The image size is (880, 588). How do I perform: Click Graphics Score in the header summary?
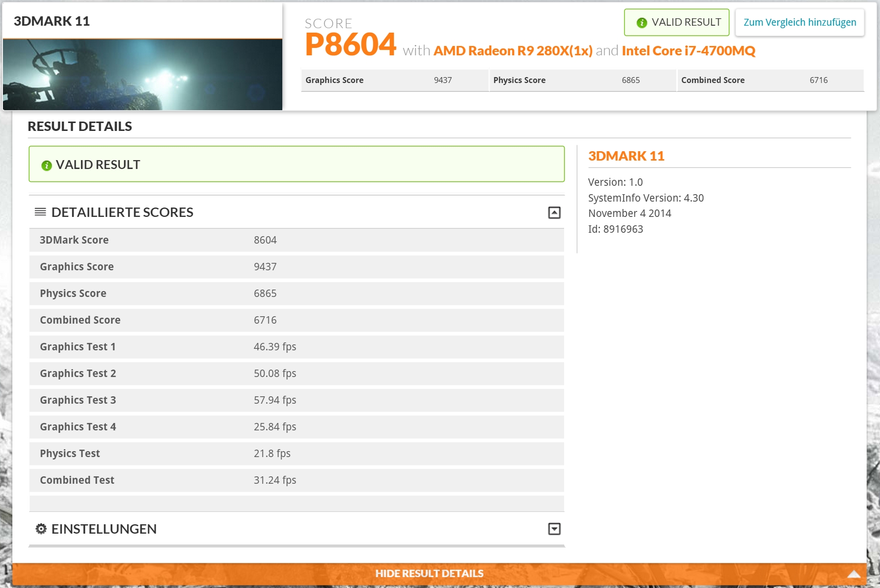334,80
